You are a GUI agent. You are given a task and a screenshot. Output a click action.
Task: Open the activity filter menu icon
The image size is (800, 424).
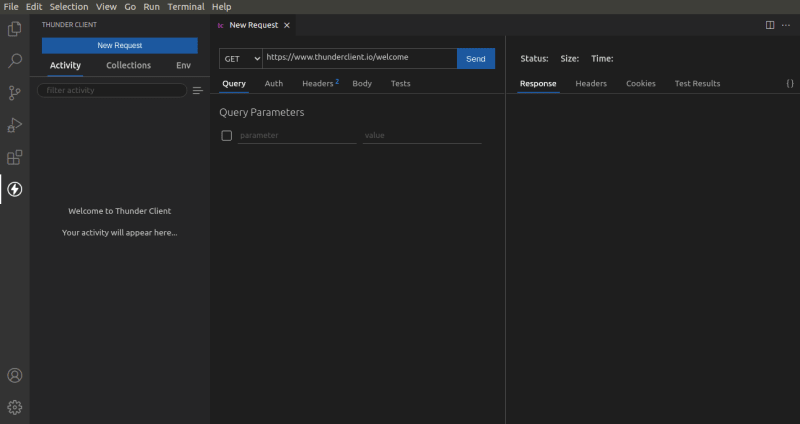click(197, 91)
